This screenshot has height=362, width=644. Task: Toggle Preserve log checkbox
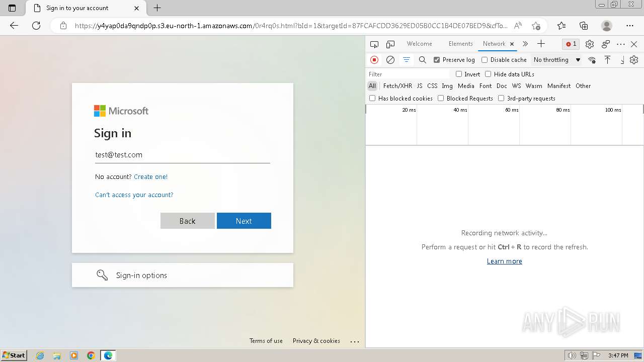[x=437, y=60]
